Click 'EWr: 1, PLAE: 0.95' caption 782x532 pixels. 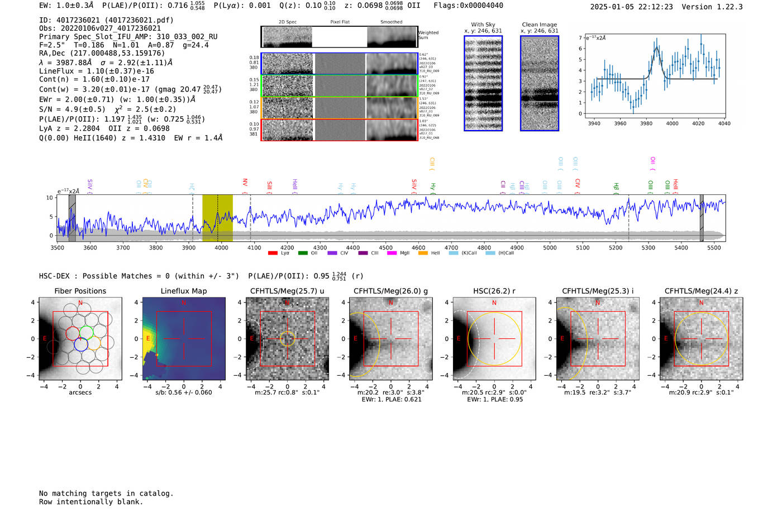495,400
